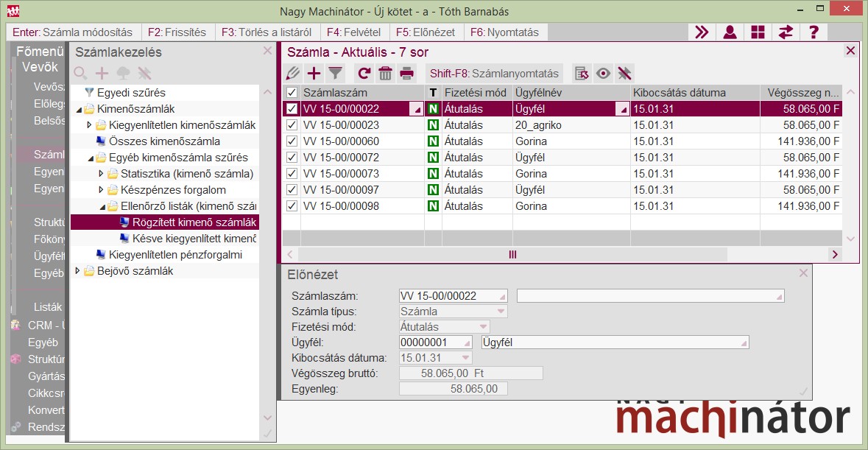868x450 pixels.
Task: Click Shift-F8: Számlanyomtatás button
Action: [x=494, y=73]
